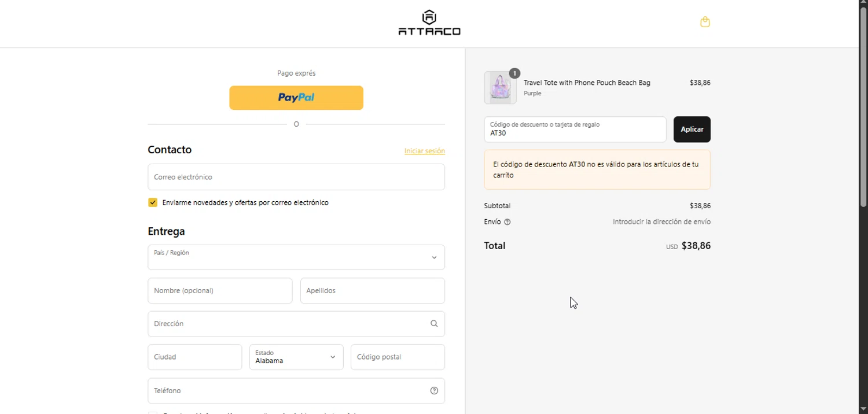Screen dimensions: 868x414
Task: Click the Apellidos input field
Action: [x=373, y=291]
